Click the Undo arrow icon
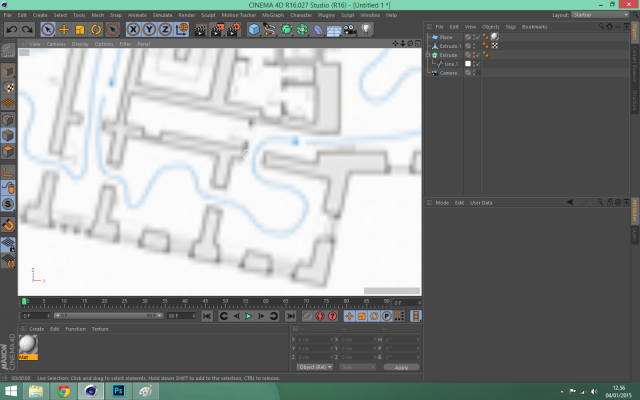 click(11, 30)
